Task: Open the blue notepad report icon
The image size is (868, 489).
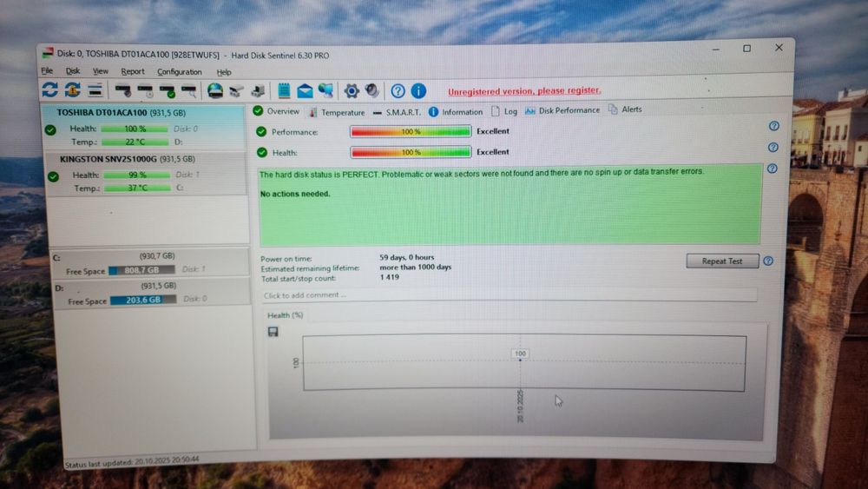Action: (284, 90)
